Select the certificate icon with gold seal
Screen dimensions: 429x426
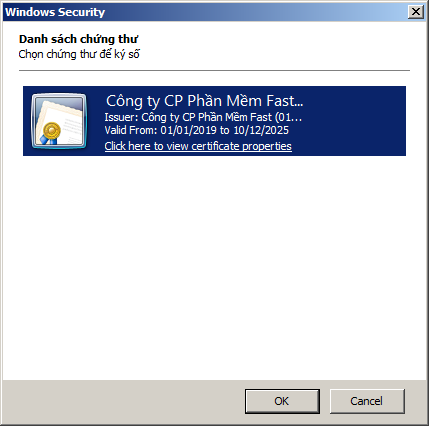pos(59,121)
